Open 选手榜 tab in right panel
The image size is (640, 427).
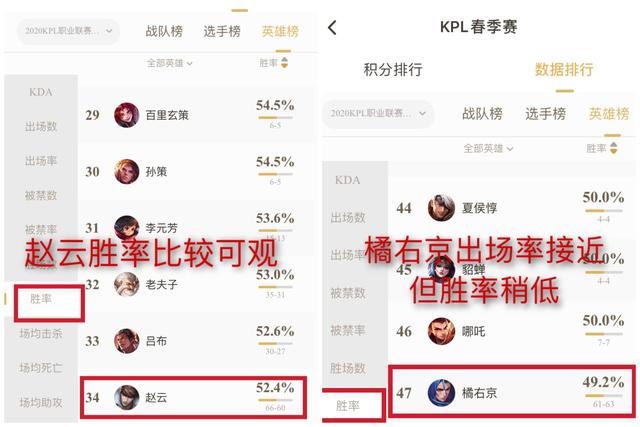[x=545, y=114]
